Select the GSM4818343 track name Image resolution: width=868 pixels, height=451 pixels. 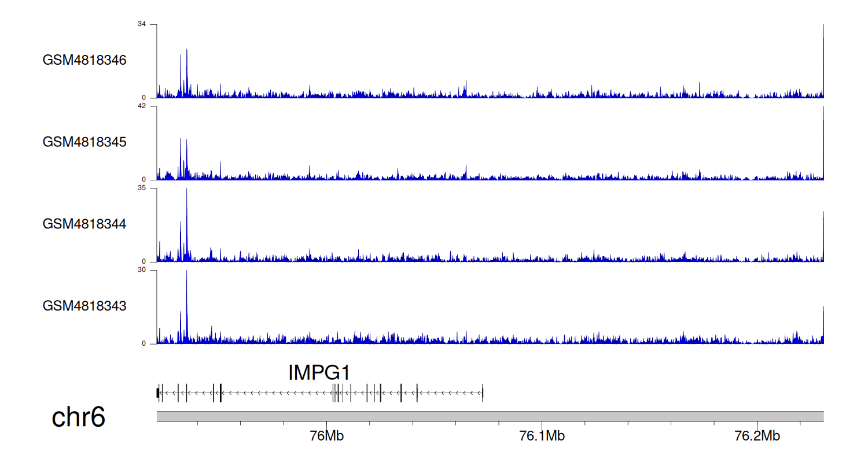point(84,305)
